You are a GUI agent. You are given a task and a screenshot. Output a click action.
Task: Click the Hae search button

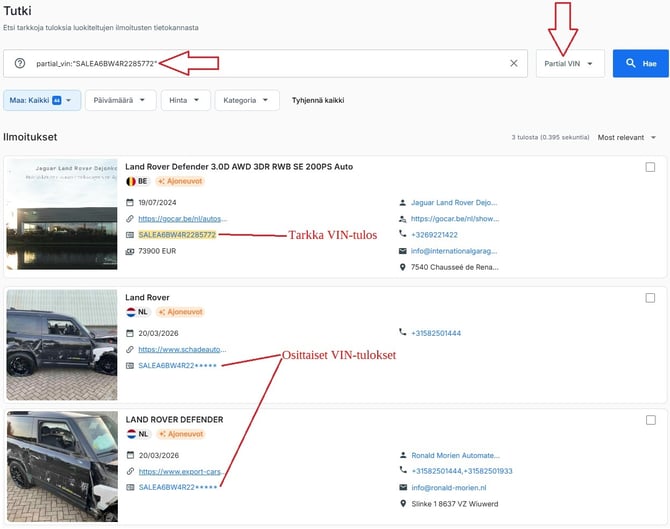640,64
